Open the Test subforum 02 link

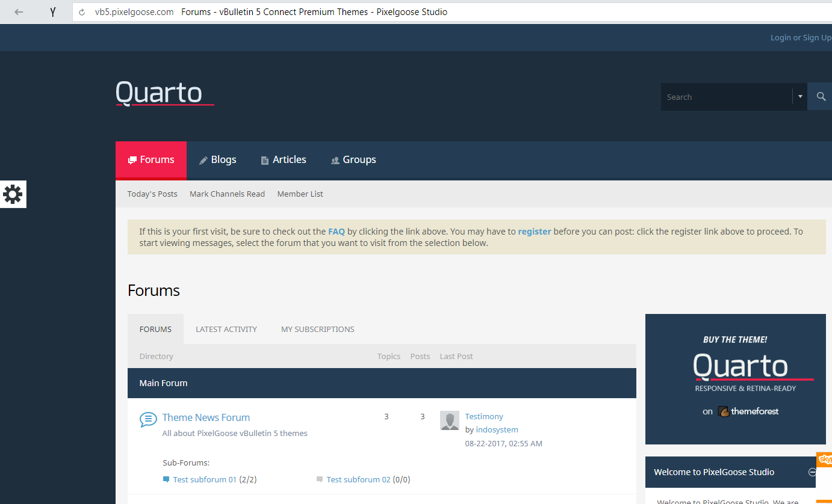pyautogui.click(x=358, y=479)
